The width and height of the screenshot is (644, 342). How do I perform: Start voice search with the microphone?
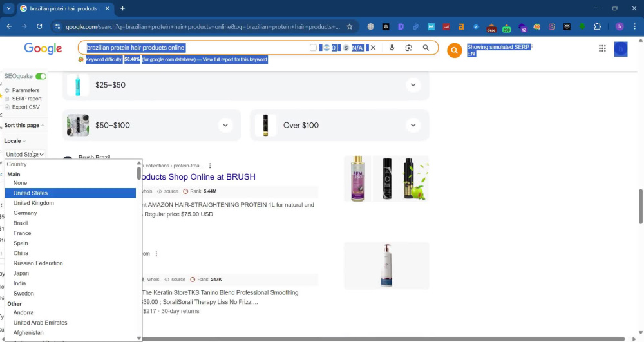pyautogui.click(x=392, y=48)
